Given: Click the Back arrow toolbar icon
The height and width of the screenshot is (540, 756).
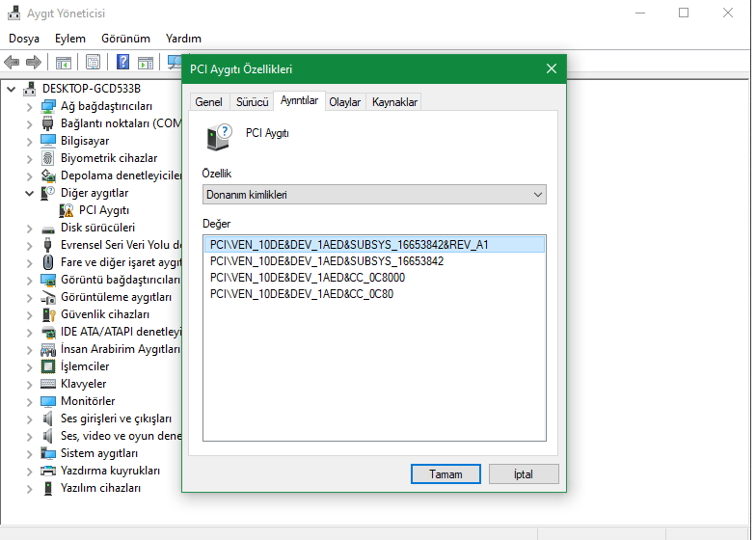Looking at the screenshot, I should coord(12,62).
